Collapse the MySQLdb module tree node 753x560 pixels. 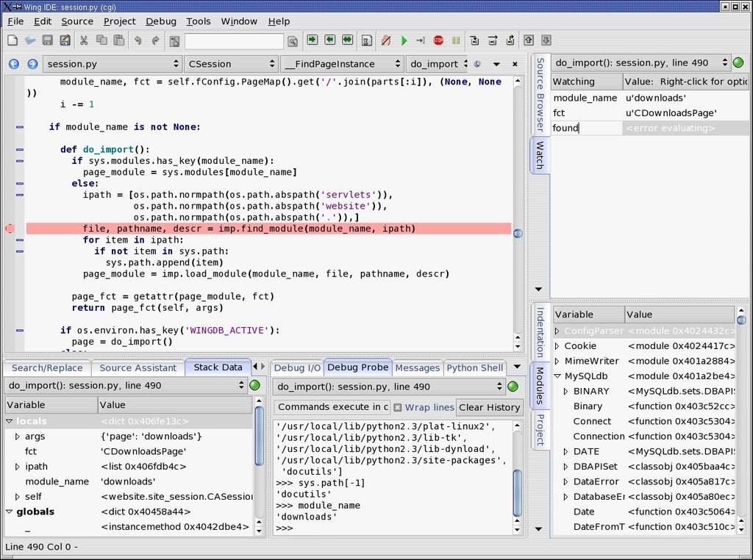coord(557,376)
